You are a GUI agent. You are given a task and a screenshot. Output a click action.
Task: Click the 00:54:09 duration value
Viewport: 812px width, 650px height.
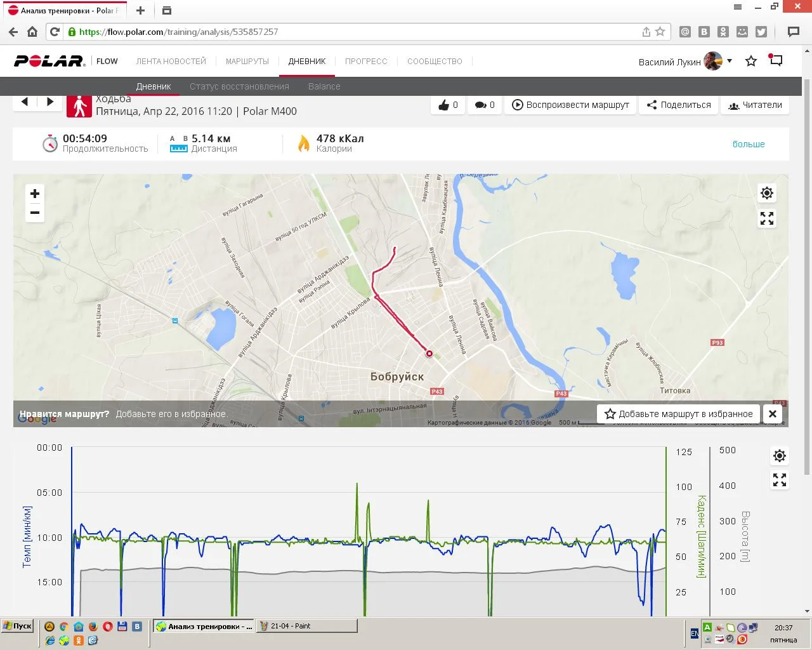85,138
